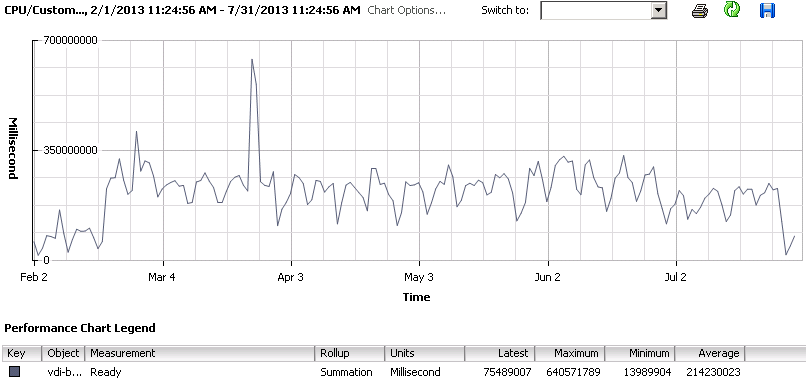Click the Mar 4 time axis label
This screenshot has height=380, width=806.
click(x=162, y=278)
